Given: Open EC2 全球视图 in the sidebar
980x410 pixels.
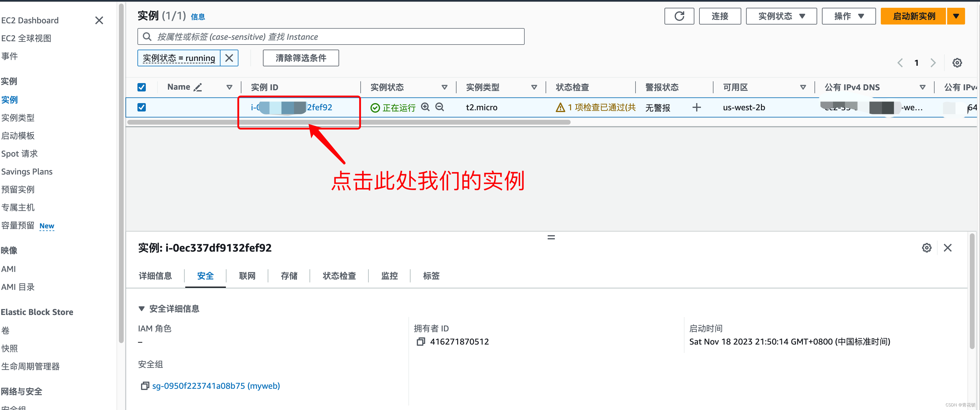Looking at the screenshot, I should pos(26,39).
